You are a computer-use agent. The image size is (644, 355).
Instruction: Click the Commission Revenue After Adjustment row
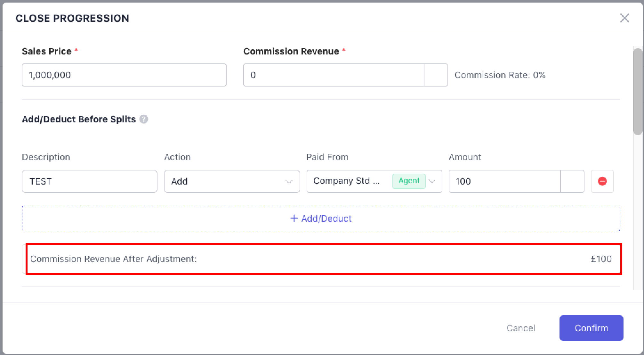[320, 259]
